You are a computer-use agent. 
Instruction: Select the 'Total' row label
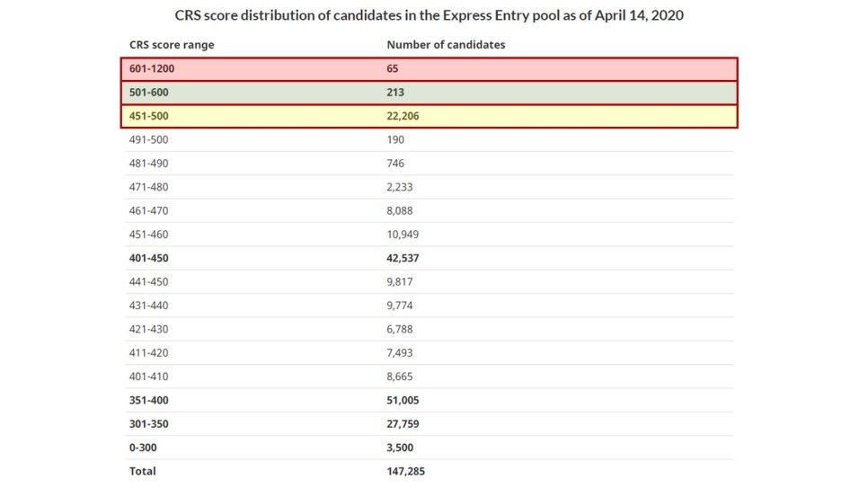[142, 472]
